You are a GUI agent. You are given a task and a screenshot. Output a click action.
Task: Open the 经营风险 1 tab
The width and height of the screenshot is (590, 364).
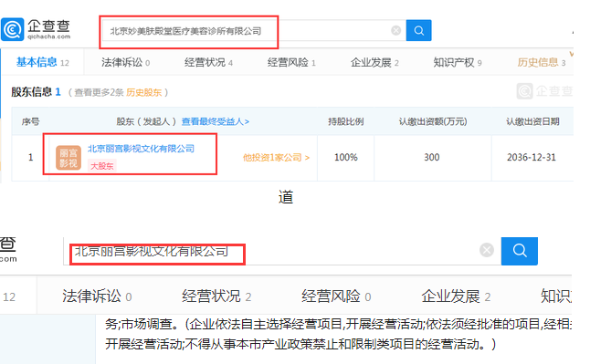[291, 62]
